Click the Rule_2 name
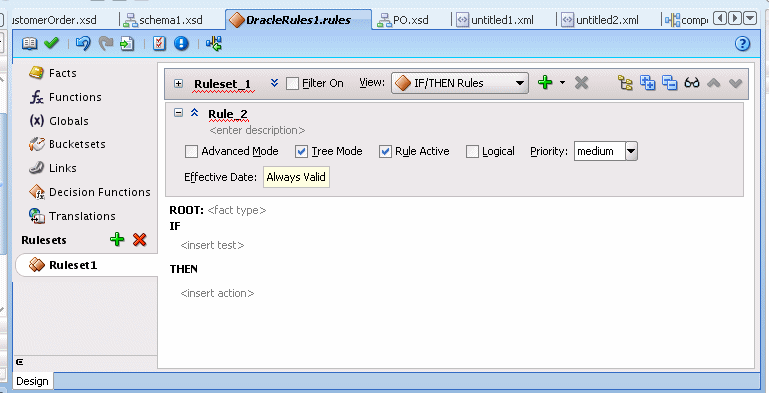Image resolution: width=769 pixels, height=393 pixels. [228, 114]
